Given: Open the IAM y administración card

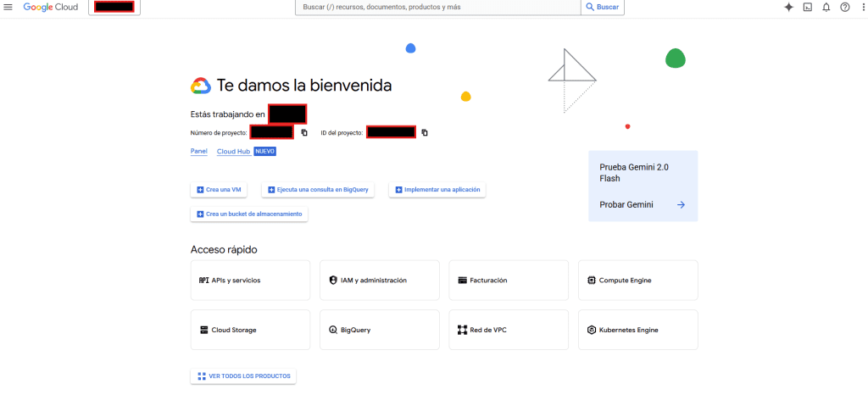Looking at the screenshot, I should click(x=380, y=281).
